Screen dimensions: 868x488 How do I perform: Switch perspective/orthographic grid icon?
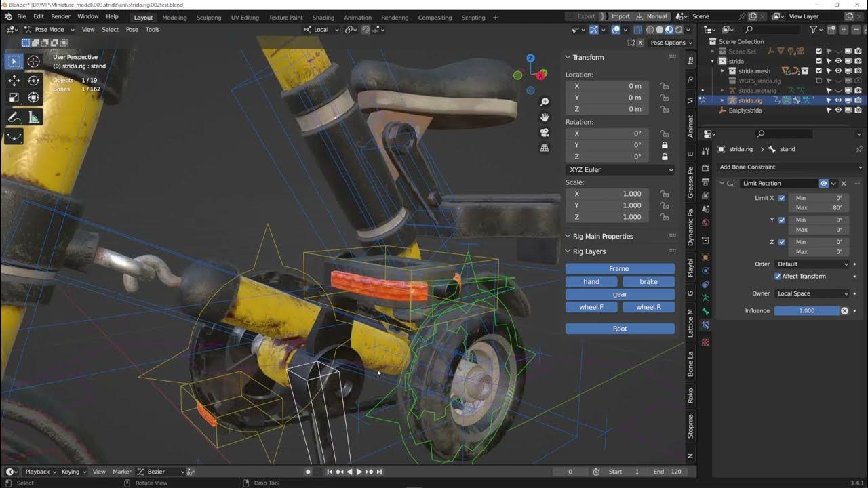pyautogui.click(x=544, y=148)
